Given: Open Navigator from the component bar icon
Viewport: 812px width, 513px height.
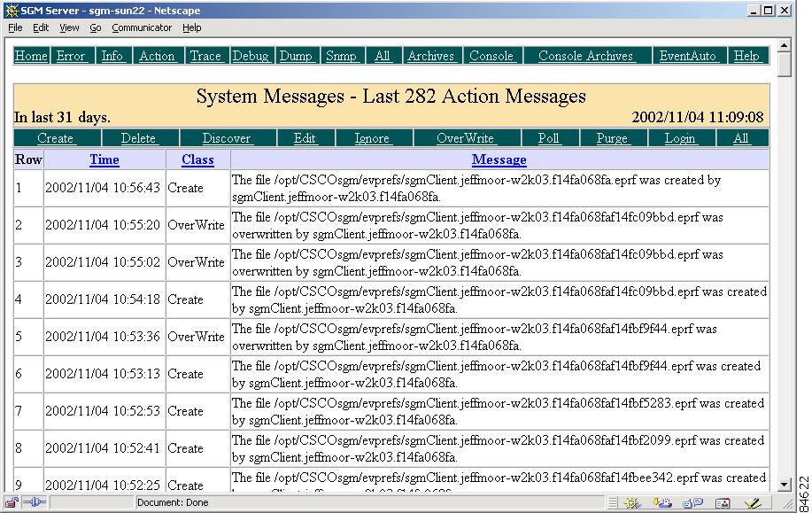Looking at the screenshot, I should 631,502.
